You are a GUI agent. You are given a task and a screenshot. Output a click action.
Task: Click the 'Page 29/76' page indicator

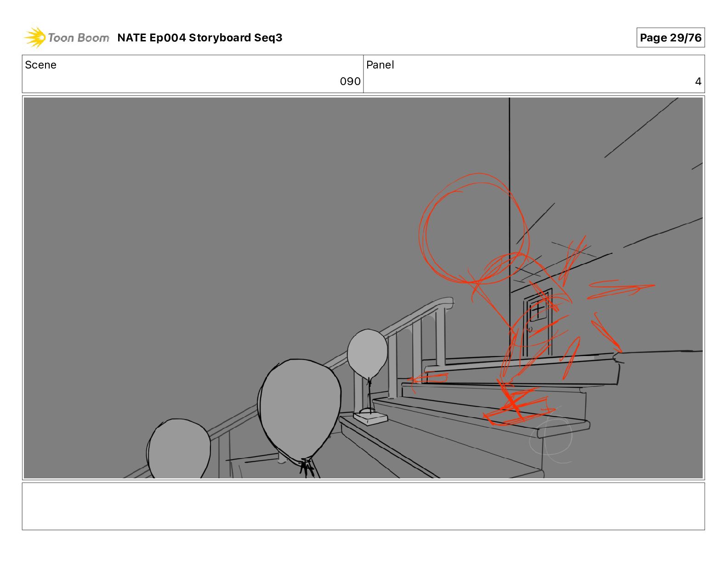671,38
